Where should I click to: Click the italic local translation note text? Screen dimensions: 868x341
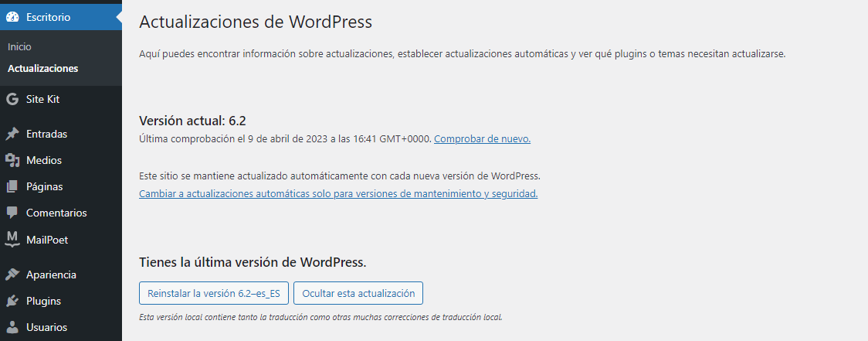tap(320, 318)
